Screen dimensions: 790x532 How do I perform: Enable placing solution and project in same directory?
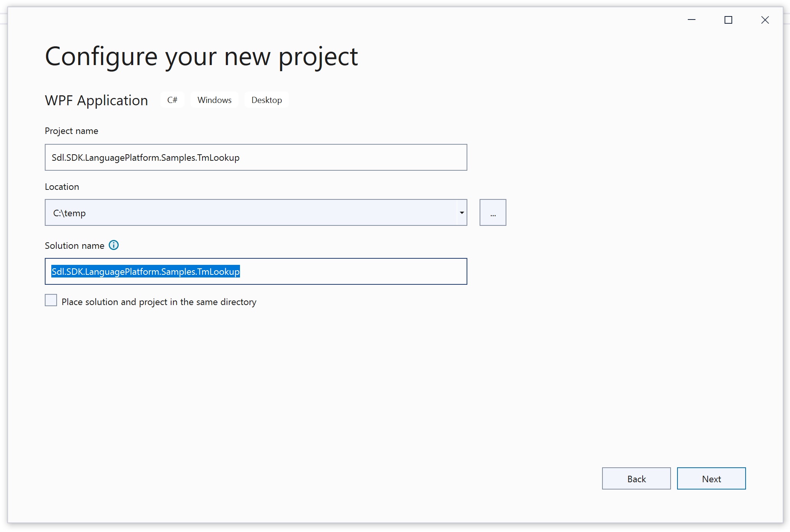click(51, 300)
